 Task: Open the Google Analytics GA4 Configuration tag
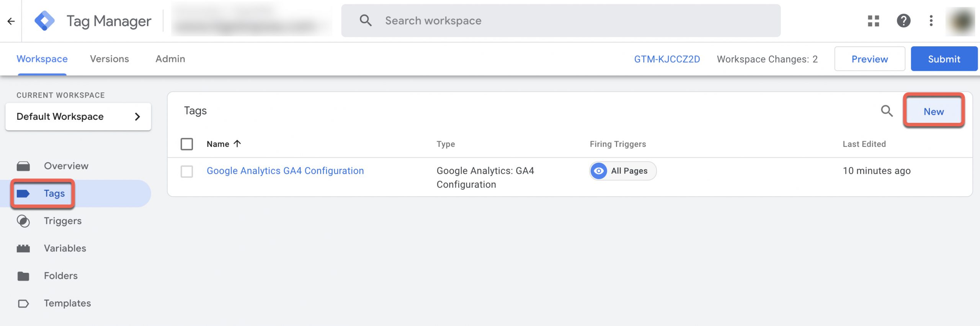285,171
